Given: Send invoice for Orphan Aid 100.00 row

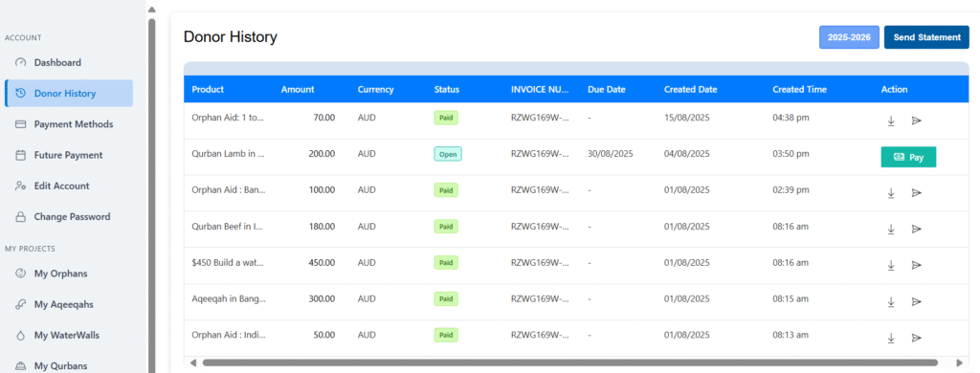Looking at the screenshot, I should pos(916,193).
